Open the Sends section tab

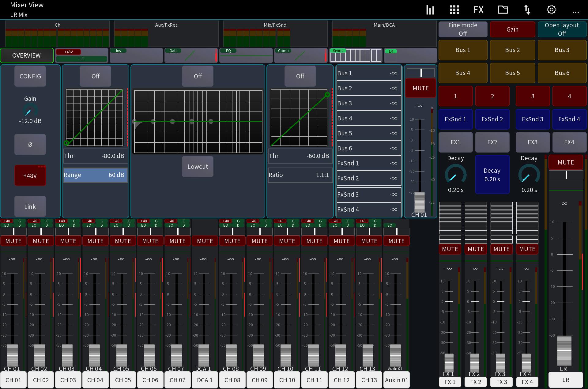[355, 55]
